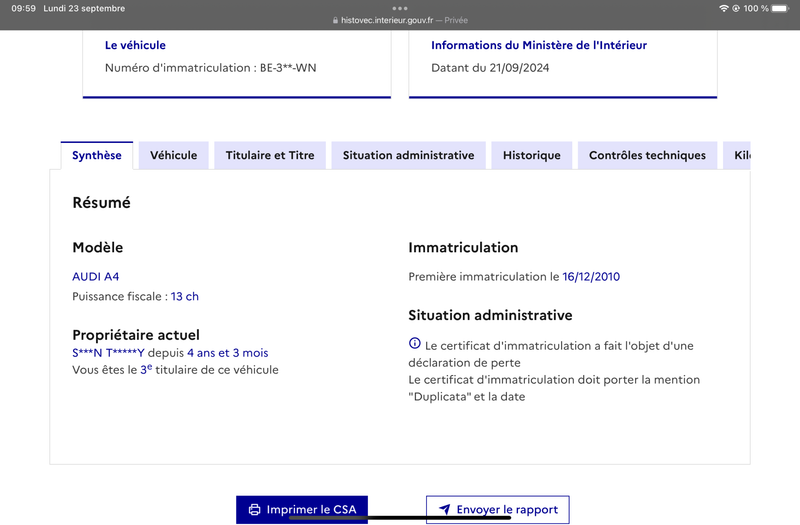Select the partially visible Kilométrage tab
Viewport: 800px width, 525px height.
point(737,155)
